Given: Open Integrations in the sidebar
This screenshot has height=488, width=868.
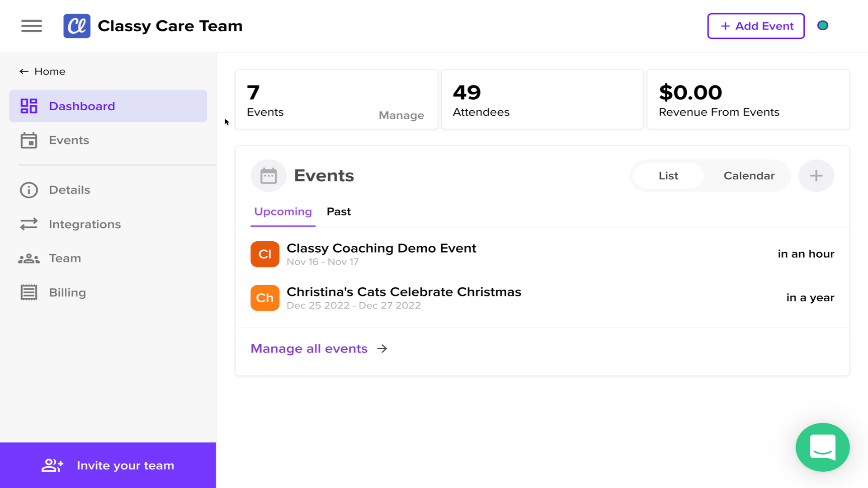Looking at the screenshot, I should [x=108, y=224].
